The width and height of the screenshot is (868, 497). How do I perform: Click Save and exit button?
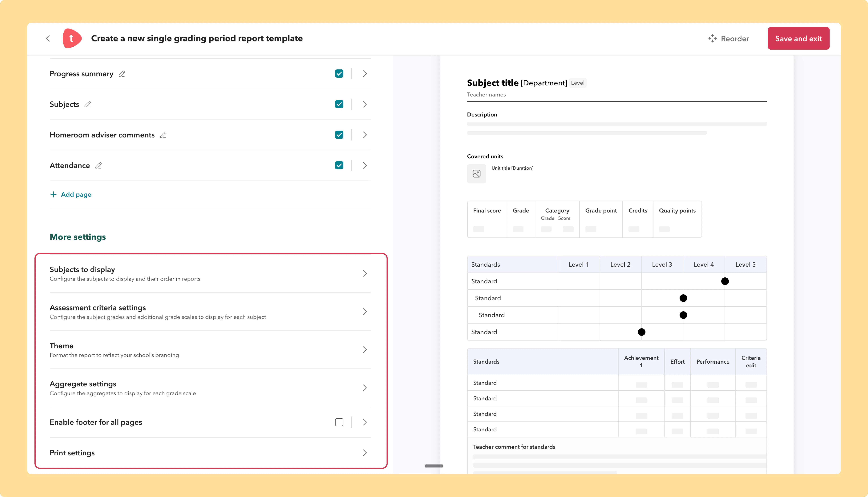(798, 39)
